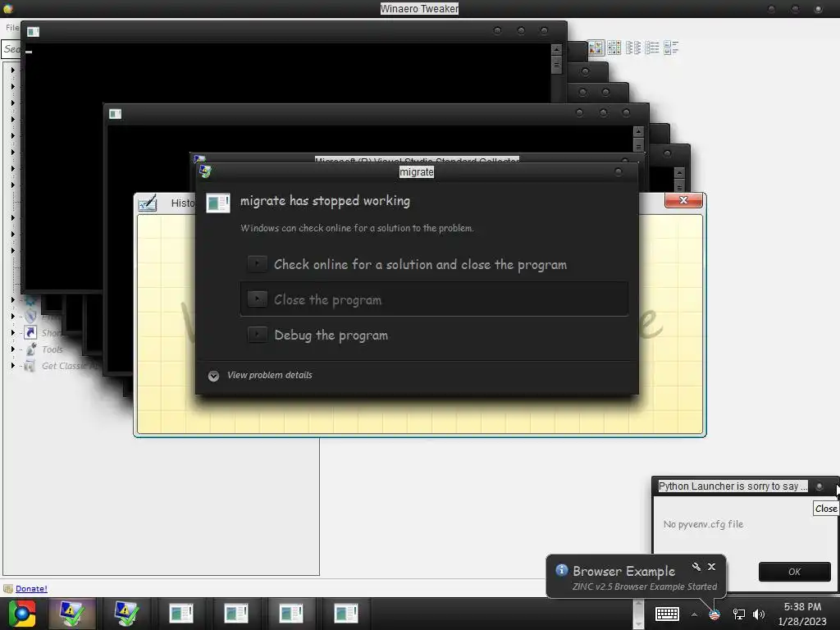Click inside the Winaero Tweaker search box
Screen dimensions: 840x630
pyautogui.click(x=11, y=48)
